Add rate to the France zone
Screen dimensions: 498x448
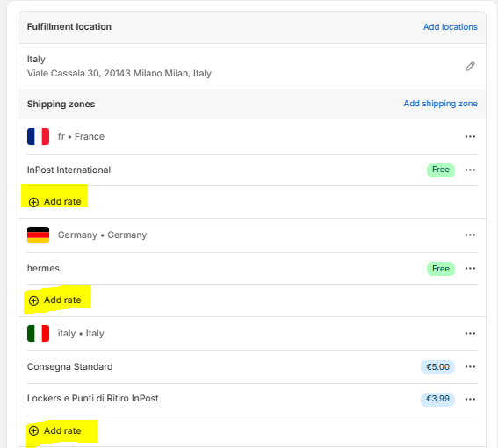click(55, 202)
